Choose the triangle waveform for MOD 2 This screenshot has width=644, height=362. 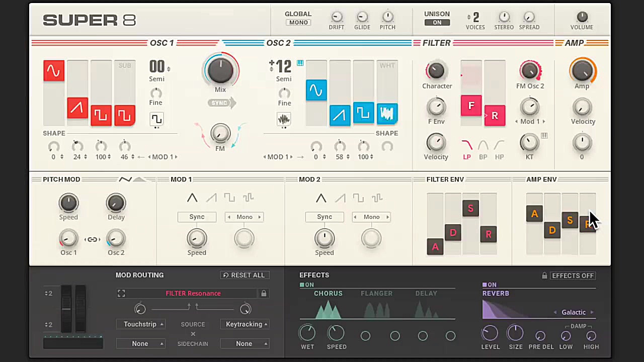coord(321,198)
